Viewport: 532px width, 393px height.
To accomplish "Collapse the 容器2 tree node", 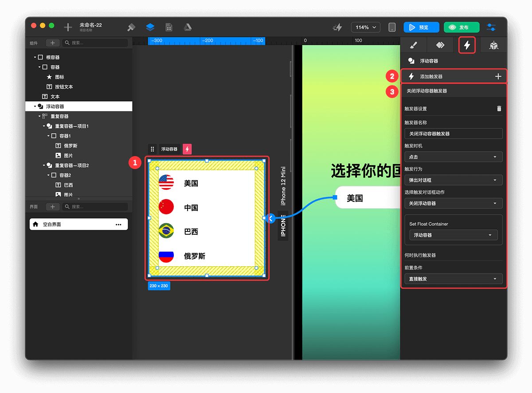I will point(48,175).
